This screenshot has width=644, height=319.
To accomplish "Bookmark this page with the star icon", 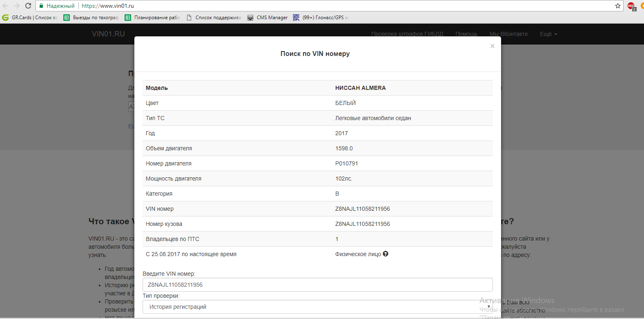I will click(618, 6).
